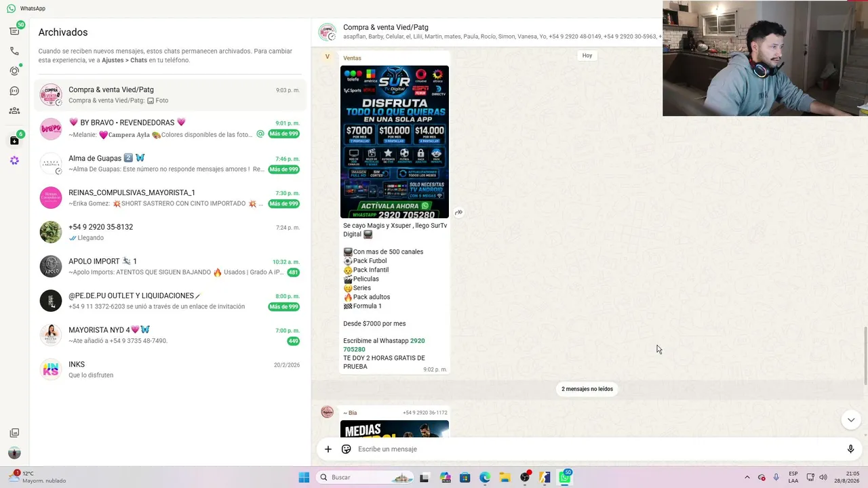Click the taskbar Buscar search box
868x488 pixels.
tap(365, 477)
